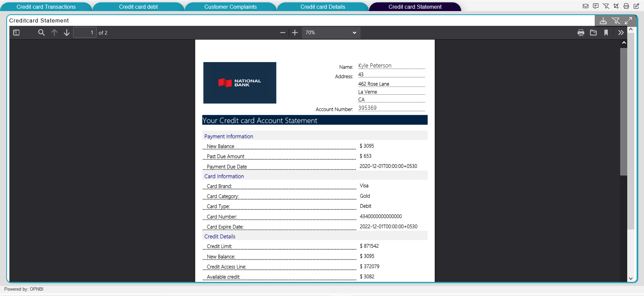Click the bookmark current view icon

click(x=606, y=33)
